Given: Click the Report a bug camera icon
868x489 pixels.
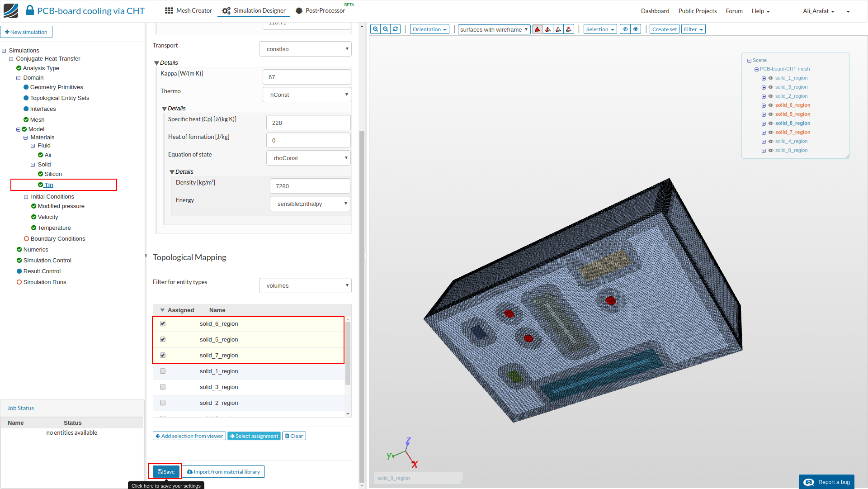Looking at the screenshot, I should click(809, 482).
